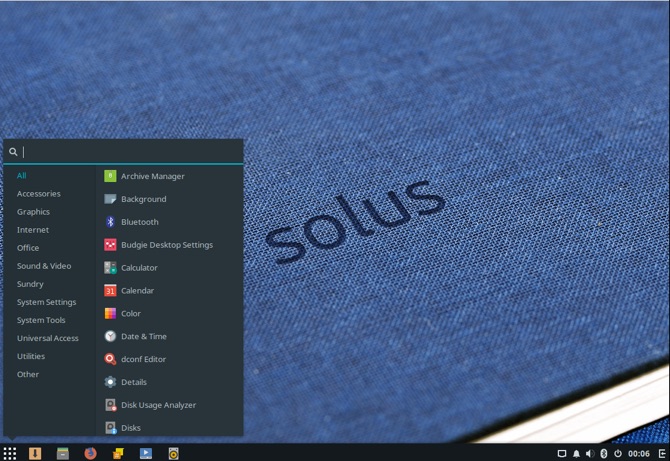Viewport: 670px width, 461px height.
Task: Click the notifications bell icon
Action: pos(576,453)
